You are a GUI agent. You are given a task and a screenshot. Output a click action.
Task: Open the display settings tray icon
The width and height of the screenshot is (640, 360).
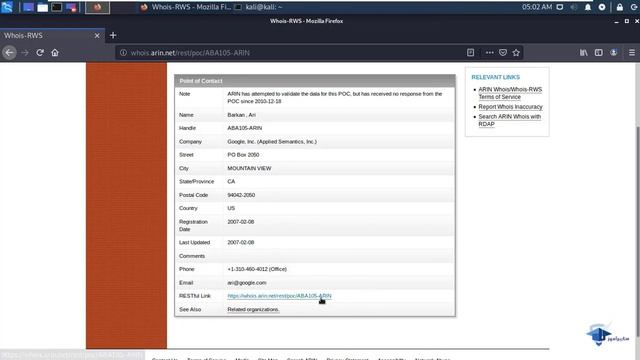pos(560,7)
